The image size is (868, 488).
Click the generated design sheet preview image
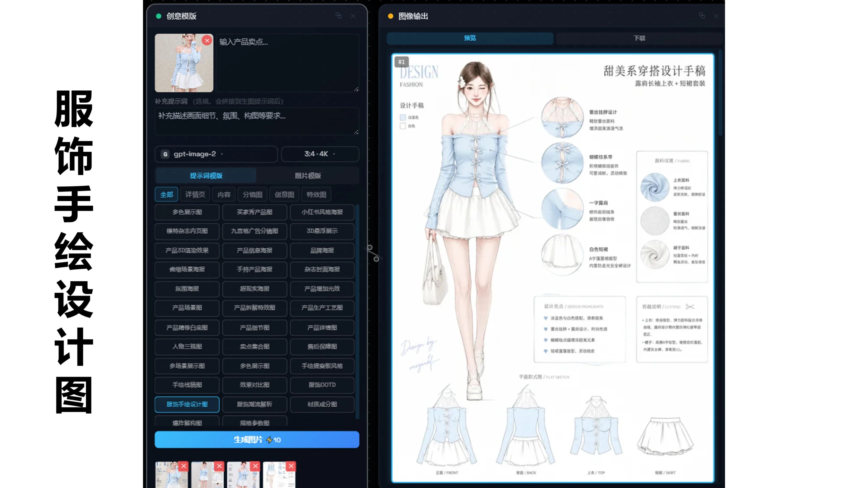[553, 268]
